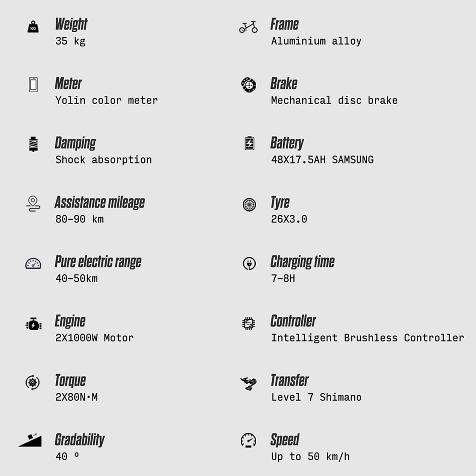Click the chip icon beside Controller
Image resolution: width=476 pixels, height=476 pixels.
click(249, 323)
